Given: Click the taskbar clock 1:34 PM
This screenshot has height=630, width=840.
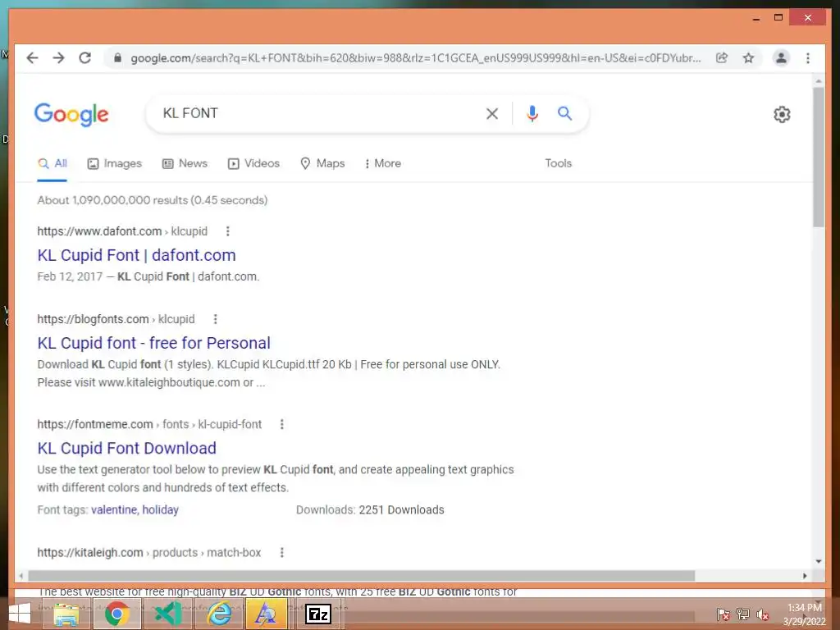Looking at the screenshot, I should [x=804, y=608].
